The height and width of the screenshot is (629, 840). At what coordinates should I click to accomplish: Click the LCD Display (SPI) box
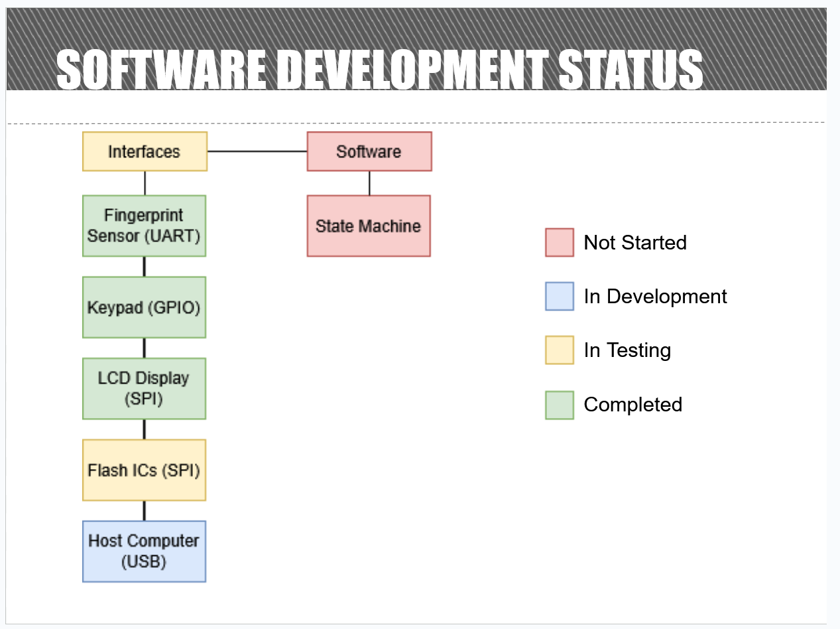(144, 388)
